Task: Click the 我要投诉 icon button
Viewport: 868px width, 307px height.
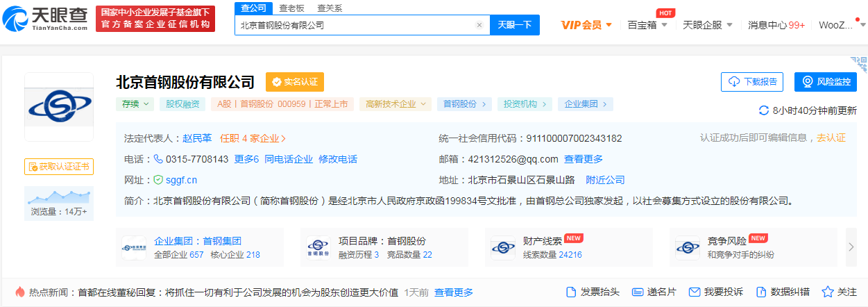Action: tap(715, 292)
